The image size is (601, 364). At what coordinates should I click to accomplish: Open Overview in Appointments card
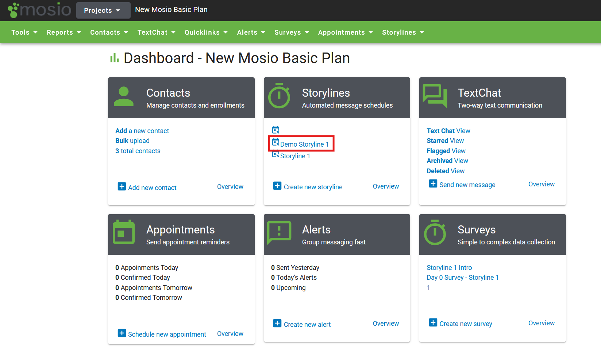pos(230,334)
